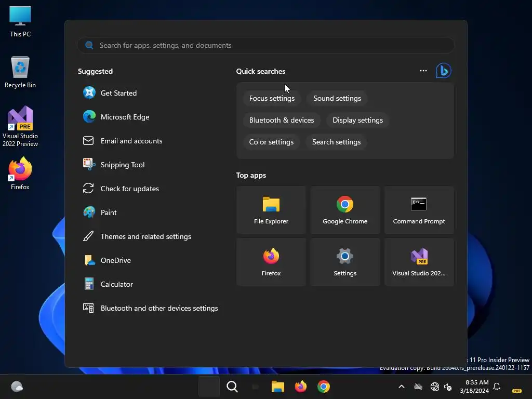Click the OneDrive tray icon
Viewport: 532px width, 399px height.
coord(418,387)
